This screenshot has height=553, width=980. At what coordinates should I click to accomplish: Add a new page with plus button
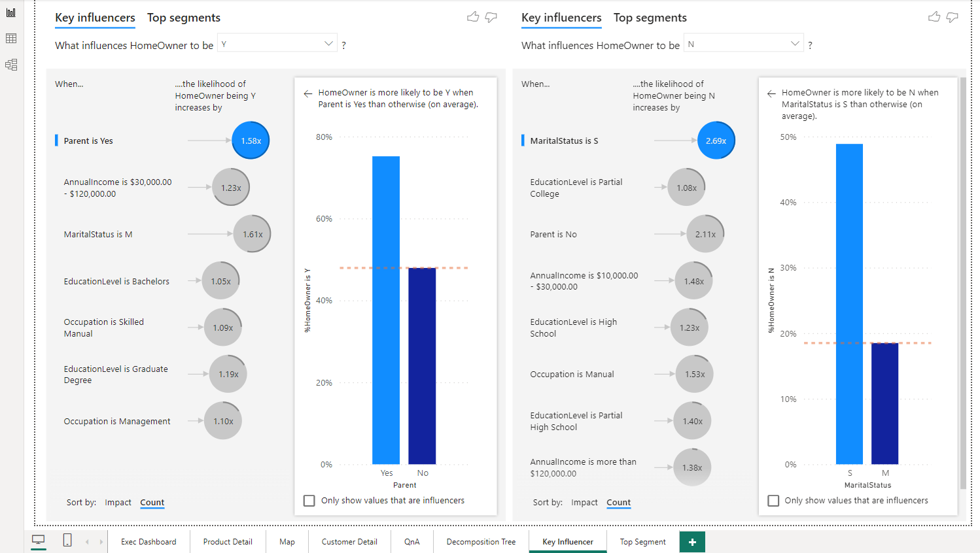pos(692,542)
